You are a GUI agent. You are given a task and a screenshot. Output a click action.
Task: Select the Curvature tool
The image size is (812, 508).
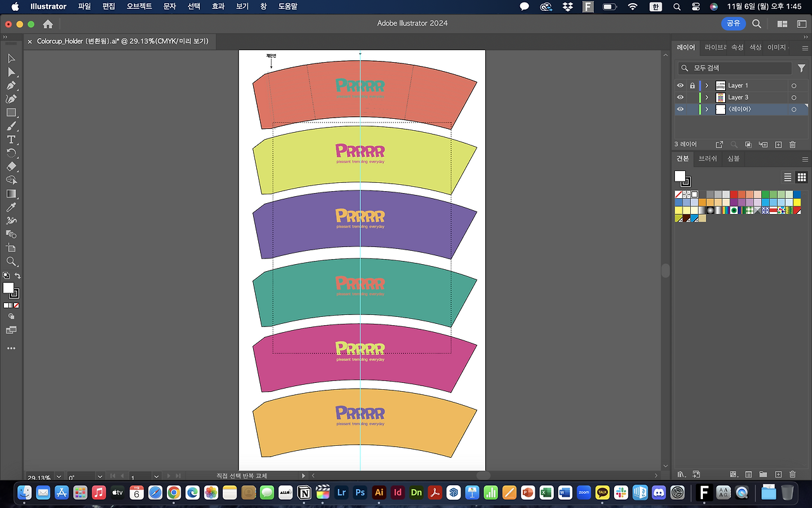click(x=11, y=99)
